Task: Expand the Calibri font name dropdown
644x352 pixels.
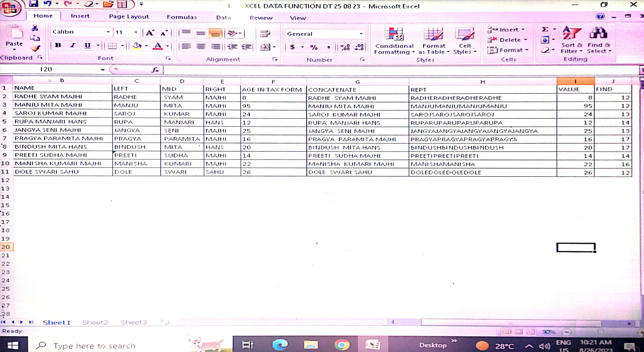Action: point(108,32)
